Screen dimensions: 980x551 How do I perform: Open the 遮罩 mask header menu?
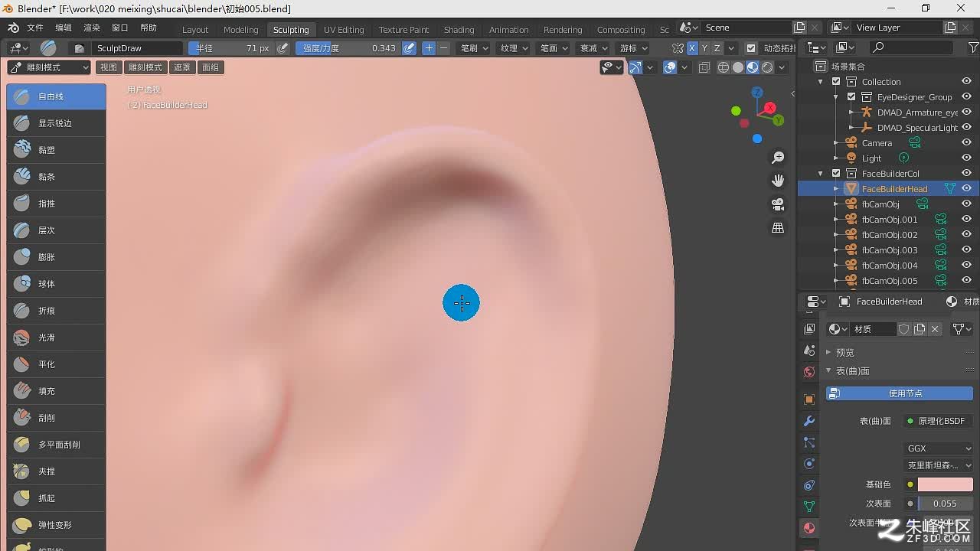[x=181, y=67]
